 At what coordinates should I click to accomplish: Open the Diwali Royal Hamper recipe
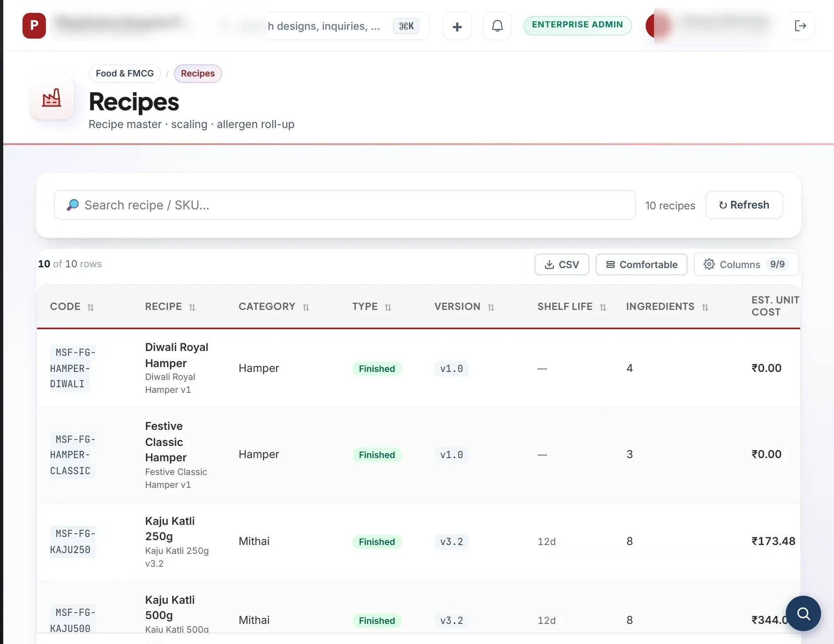[x=176, y=355]
